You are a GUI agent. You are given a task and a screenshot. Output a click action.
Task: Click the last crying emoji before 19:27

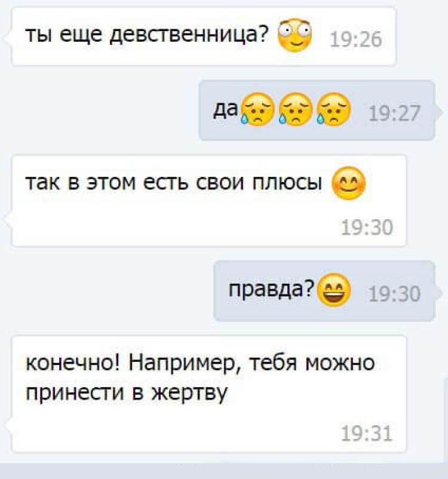tap(333, 109)
